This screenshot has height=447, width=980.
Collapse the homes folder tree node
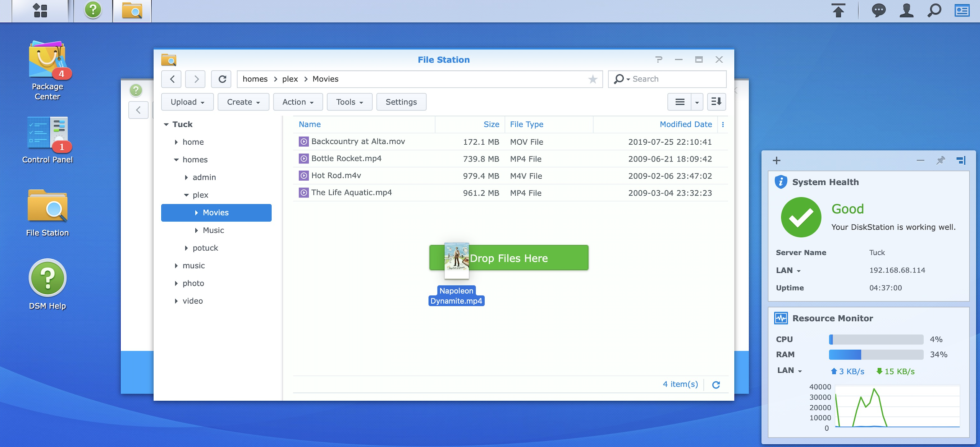pos(176,160)
